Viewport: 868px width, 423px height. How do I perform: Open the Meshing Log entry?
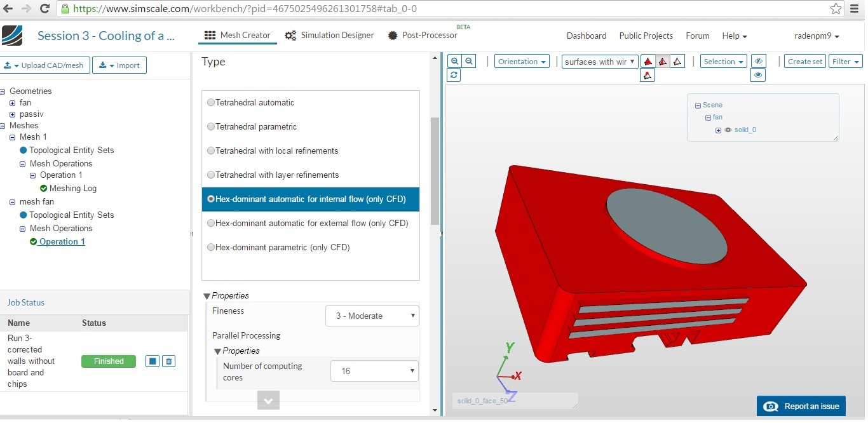tap(73, 188)
